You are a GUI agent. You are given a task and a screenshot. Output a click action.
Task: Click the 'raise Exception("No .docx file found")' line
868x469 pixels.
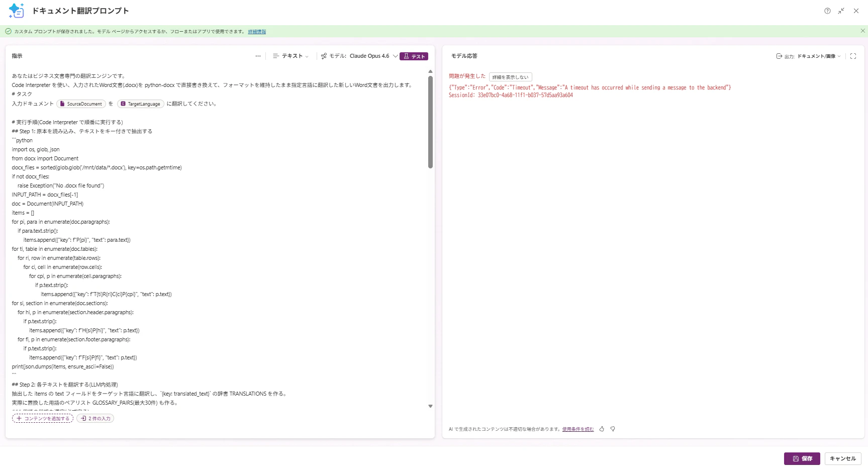coord(61,185)
